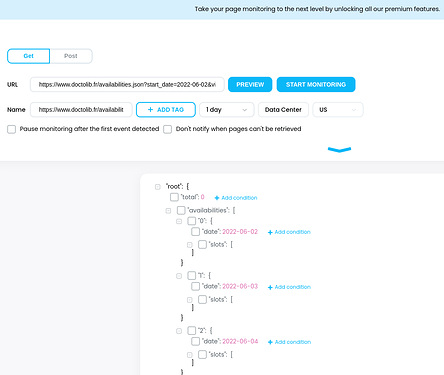This screenshot has height=375, width=444.
Task: Switch to the Post request method tab
Action: click(x=71, y=56)
